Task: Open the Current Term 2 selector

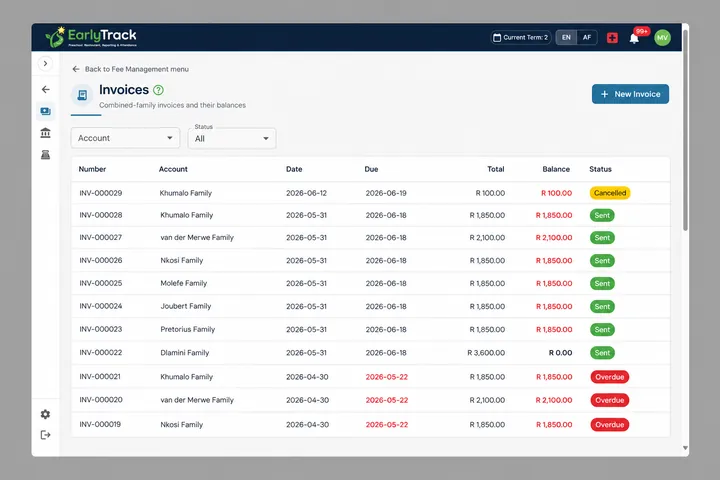Action: point(521,38)
